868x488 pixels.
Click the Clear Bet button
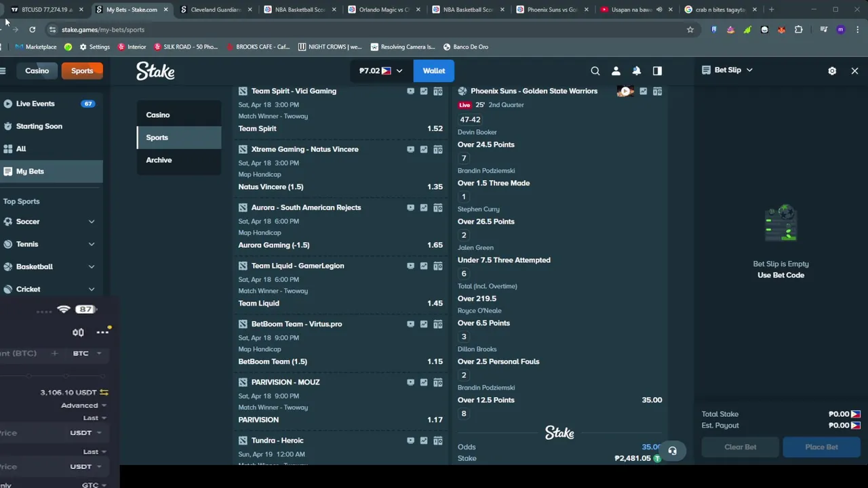pyautogui.click(x=741, y=447)
